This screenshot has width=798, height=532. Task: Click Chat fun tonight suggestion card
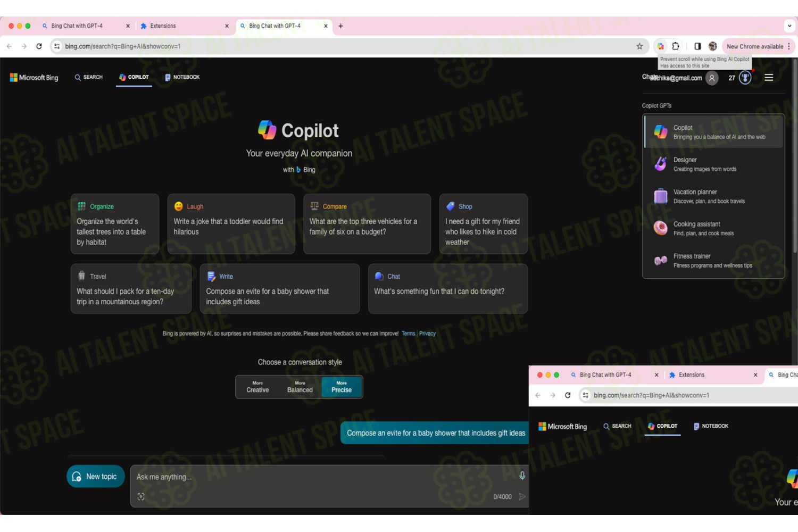448,289
